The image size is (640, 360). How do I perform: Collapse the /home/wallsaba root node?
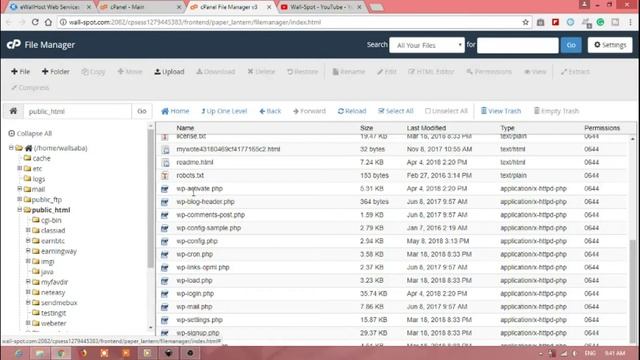click(x=11, y=148)
